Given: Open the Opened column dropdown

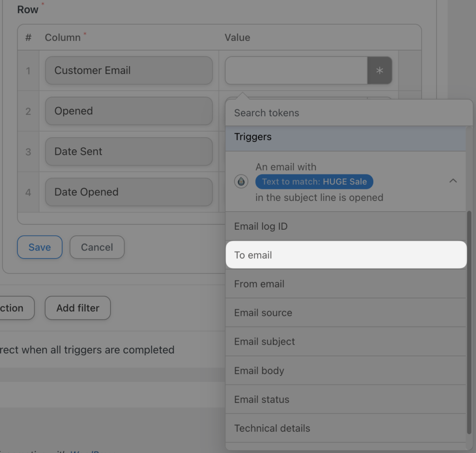Looking at the screenshot, I should (129, 111).
